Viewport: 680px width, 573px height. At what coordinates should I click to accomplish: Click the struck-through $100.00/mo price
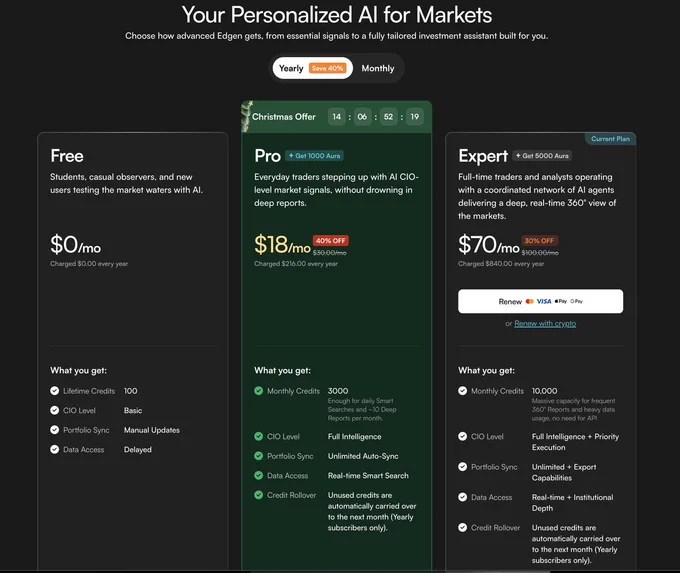(540, 252)
